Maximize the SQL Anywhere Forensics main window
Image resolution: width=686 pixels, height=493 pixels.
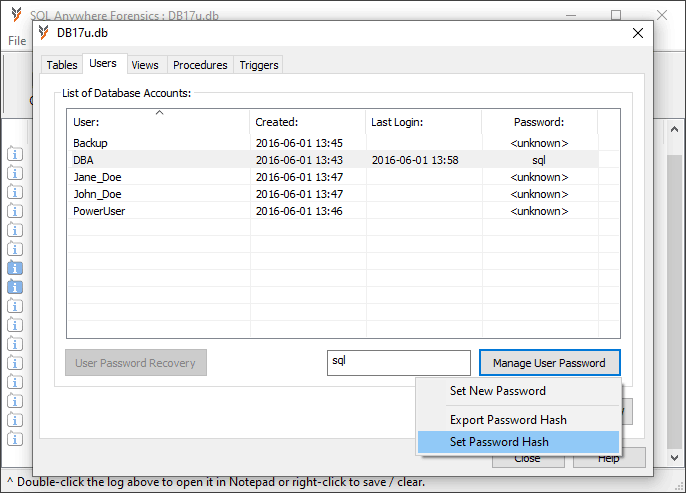(616, 15)
